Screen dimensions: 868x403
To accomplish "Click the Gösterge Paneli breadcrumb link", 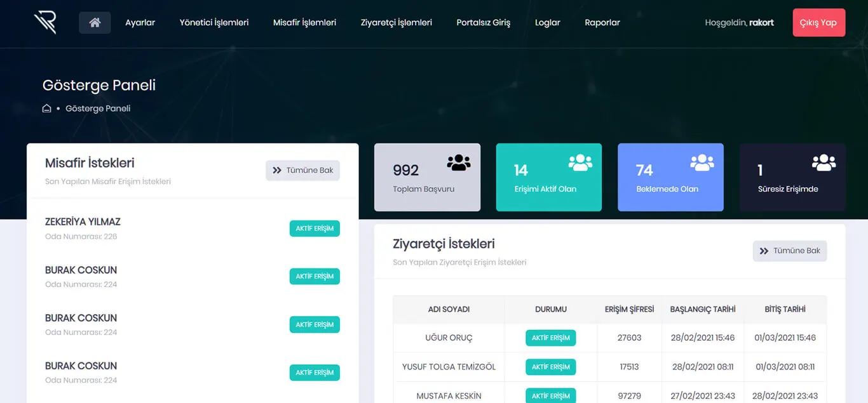I will 98,109.
